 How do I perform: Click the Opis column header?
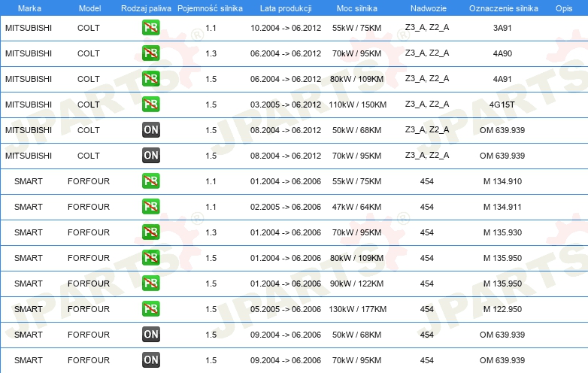click(x=564, y=8)
